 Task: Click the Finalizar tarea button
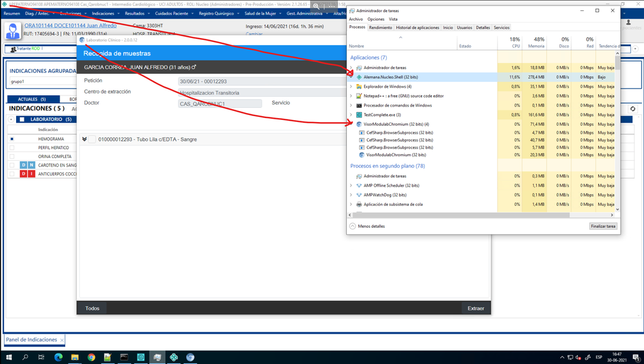(x=603, y=227)
